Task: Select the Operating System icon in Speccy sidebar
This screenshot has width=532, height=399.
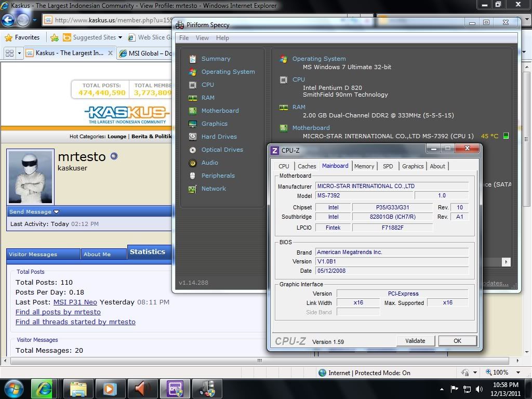Action: click(193, 72)
